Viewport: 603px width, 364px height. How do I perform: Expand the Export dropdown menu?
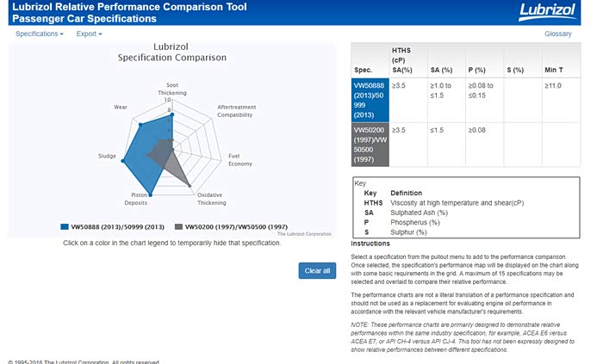pos(89,34)
